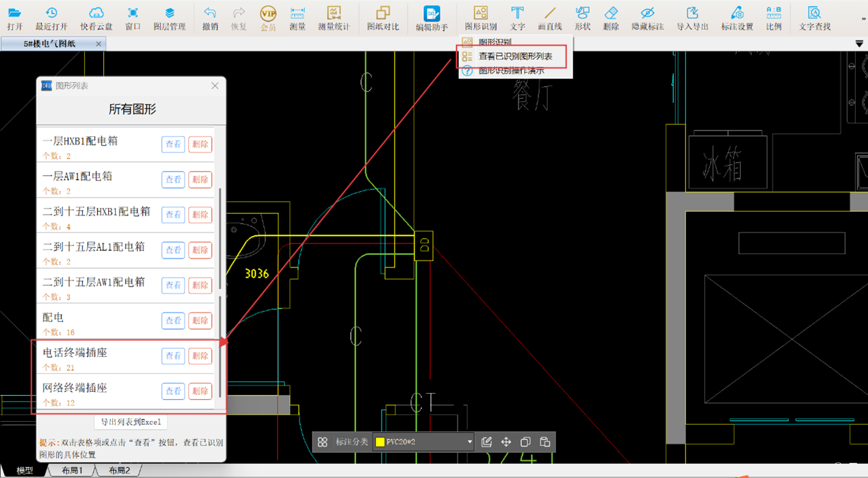
Task: Open the PVC20*2 annotation category dropdown
Action: point(469,442)
